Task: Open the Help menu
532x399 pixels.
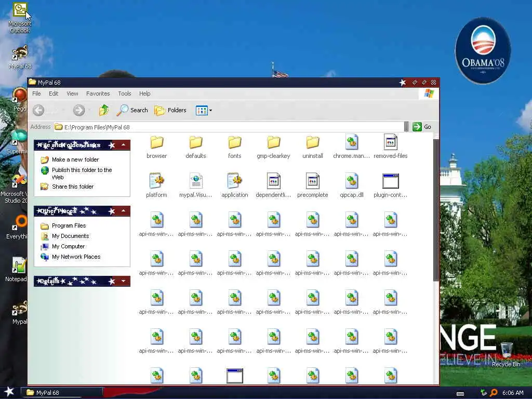Action: [144, 94]
